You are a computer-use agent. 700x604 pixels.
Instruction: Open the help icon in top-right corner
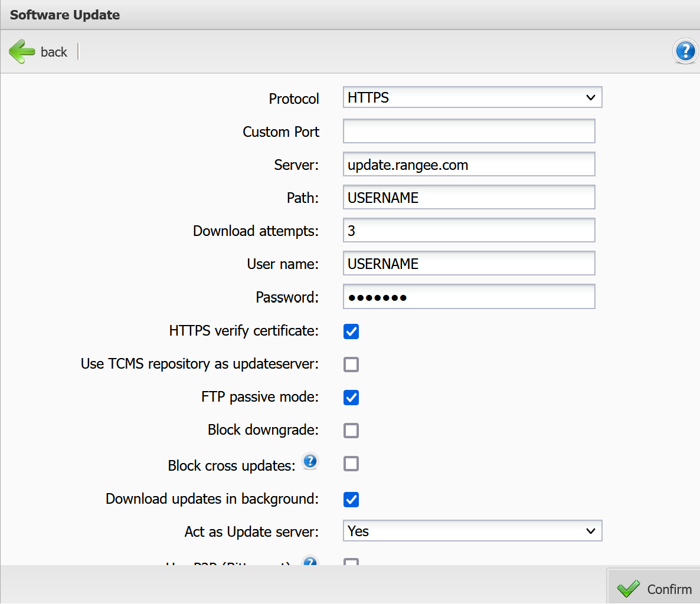(x=685, y=51)
